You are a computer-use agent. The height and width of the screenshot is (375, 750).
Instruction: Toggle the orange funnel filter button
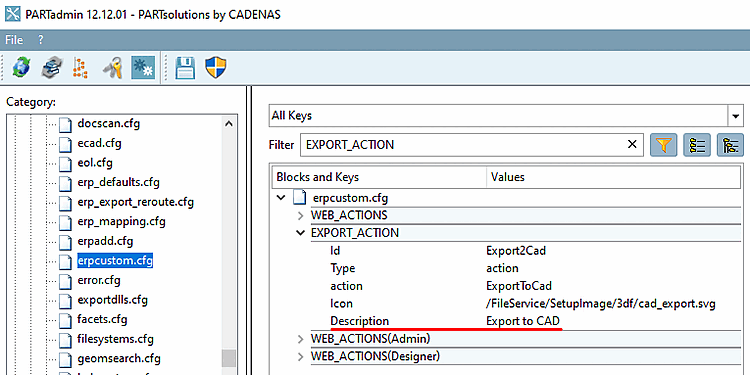click(663, 145)
